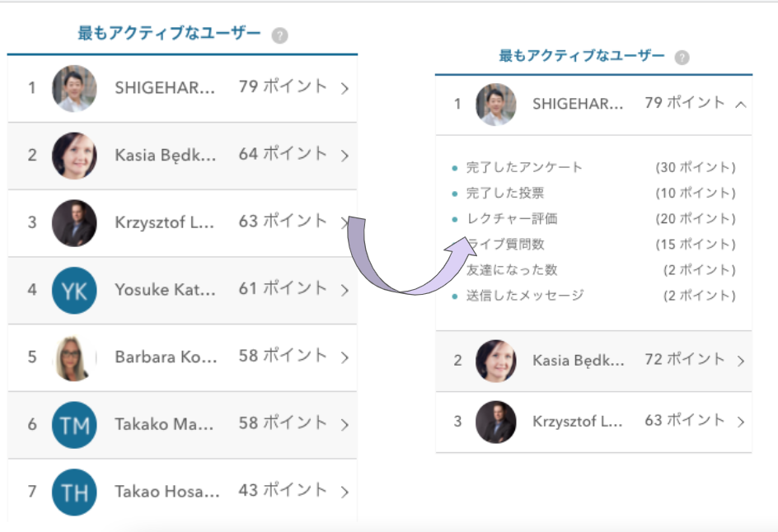The height and width of the screenshot is (532, 778).
Task: Click 送信したメッセージ breakdown item
Action: click(524, 296)
